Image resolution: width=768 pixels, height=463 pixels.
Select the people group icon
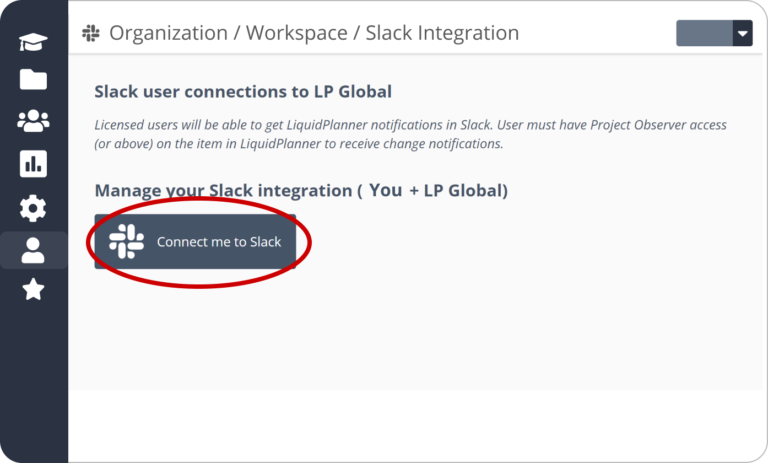(x=33, y=122)
